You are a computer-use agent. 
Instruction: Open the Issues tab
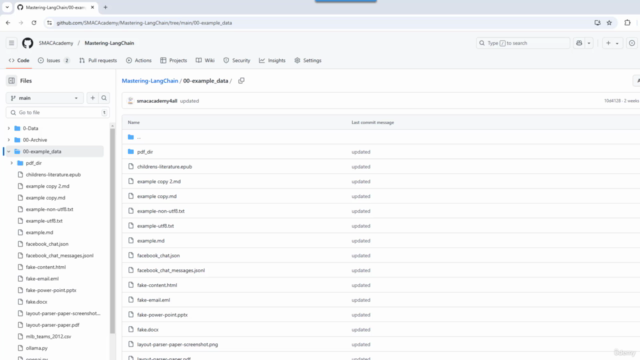(x=53, y=60)
